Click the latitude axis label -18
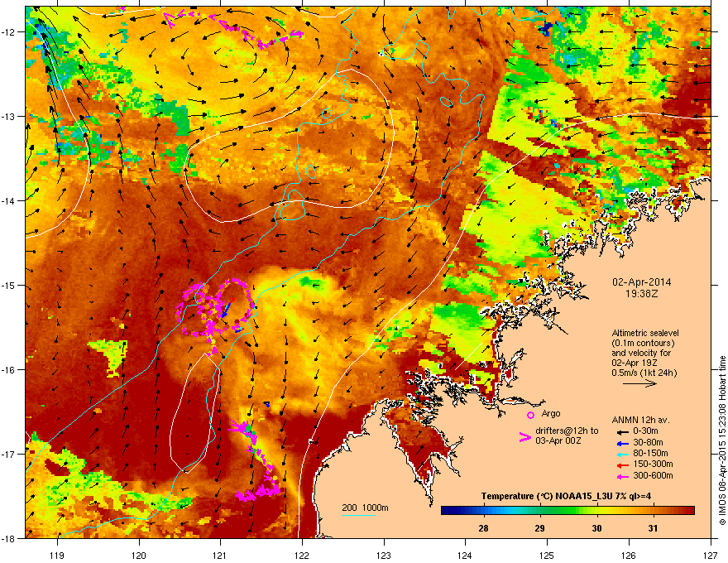The height and width of the screenshot is (563, 728). click(x=9, y=538)
